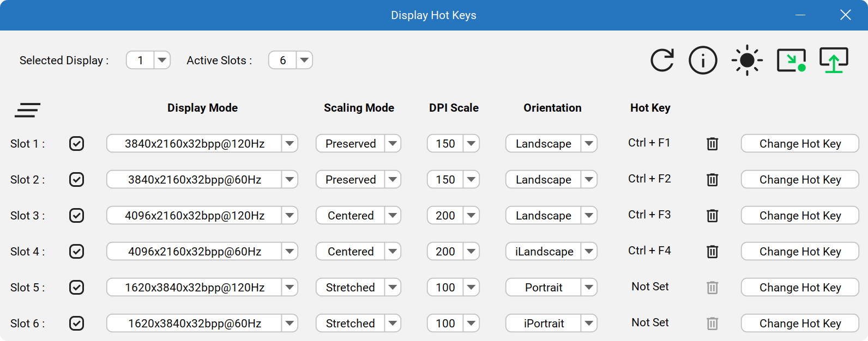Open Slot 3 display mode 4096x2160x32bpp@120Hz dropdown
Viewport: 868px width, 341px height.
pos(202,216)
